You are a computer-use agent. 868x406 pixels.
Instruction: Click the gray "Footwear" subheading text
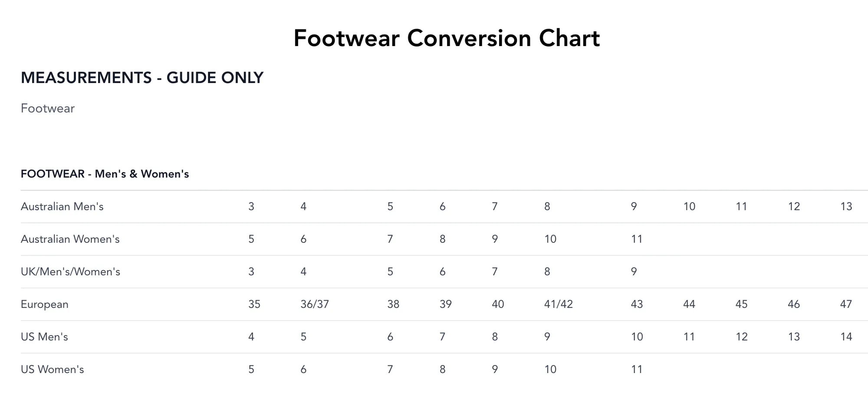click(48, 109)
